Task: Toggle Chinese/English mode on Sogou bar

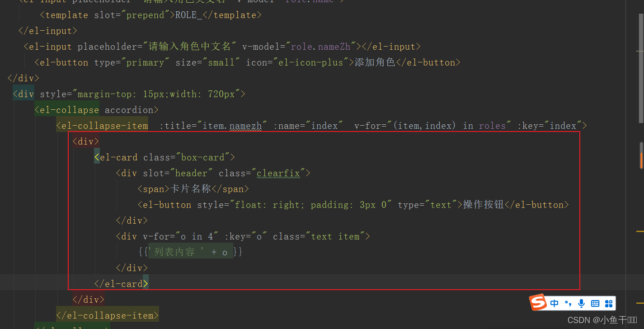Action: 555,303
